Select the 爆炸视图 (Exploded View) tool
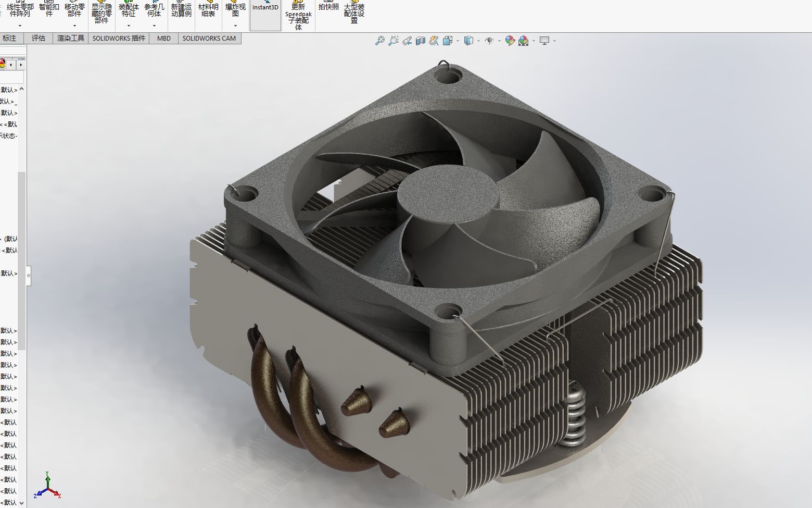Viewport: 812px width, 508px height. point(235,10)
